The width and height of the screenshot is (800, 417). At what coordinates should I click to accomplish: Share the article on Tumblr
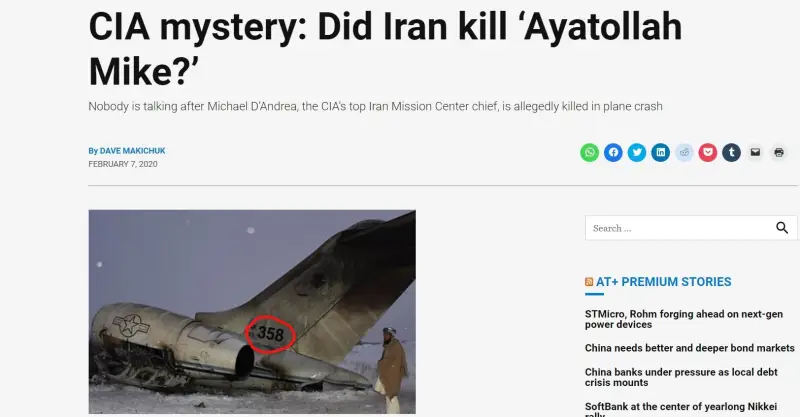[x=731, y=153]
